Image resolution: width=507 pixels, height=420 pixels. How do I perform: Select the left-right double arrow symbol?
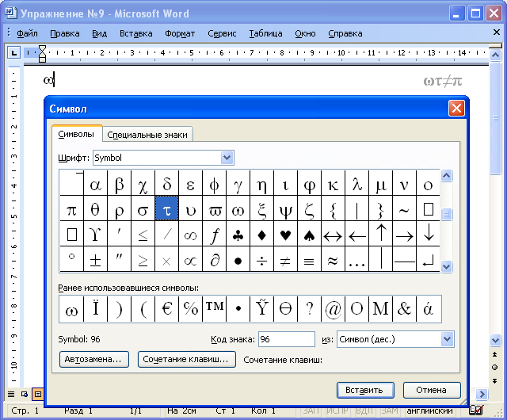333,234
